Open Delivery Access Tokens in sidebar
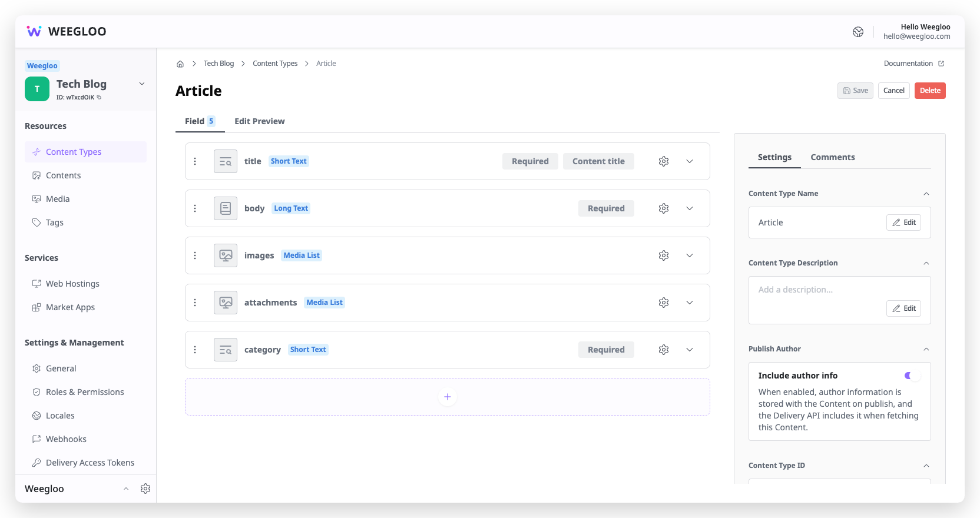This screenshot has height=518, width=980. pyautogui.click(x=85, y=463)
